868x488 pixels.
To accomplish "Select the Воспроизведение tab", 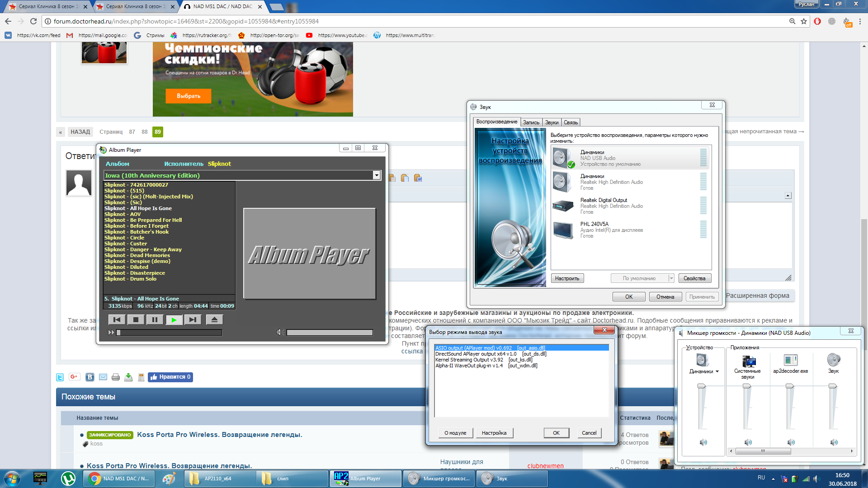I will (x=496, y=122).
